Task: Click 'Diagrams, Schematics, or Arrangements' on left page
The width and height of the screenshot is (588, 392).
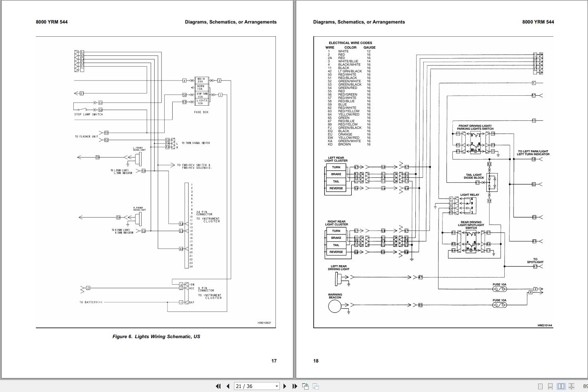Action: [231, 22]
